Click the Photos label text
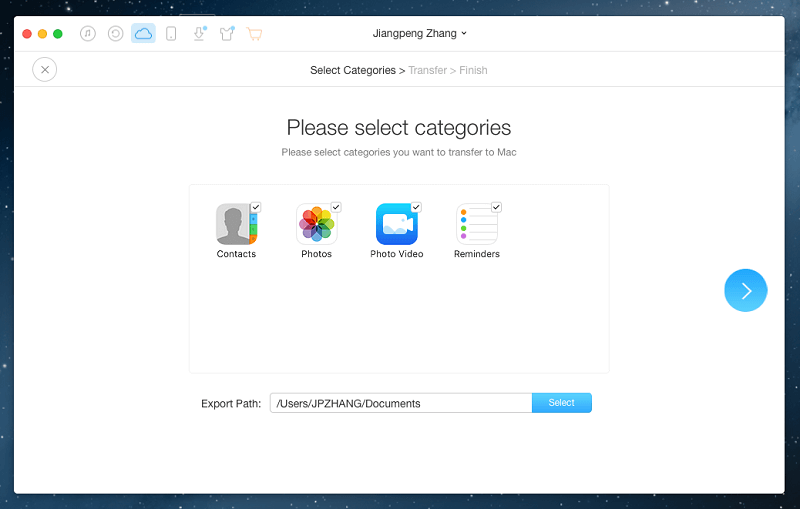 coord(316,254)
